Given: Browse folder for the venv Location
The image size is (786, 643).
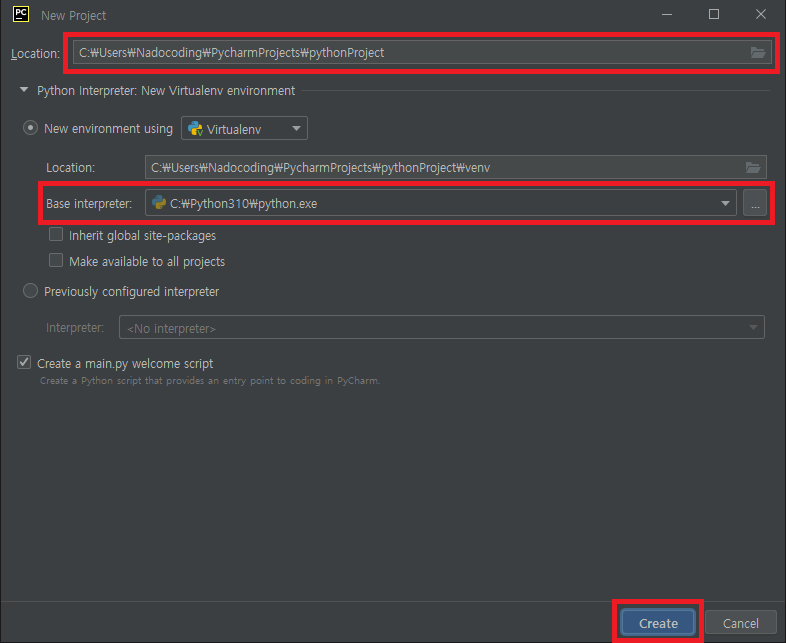Looking at the screenshot, I should pyautogui.click(x=752, y=167).
